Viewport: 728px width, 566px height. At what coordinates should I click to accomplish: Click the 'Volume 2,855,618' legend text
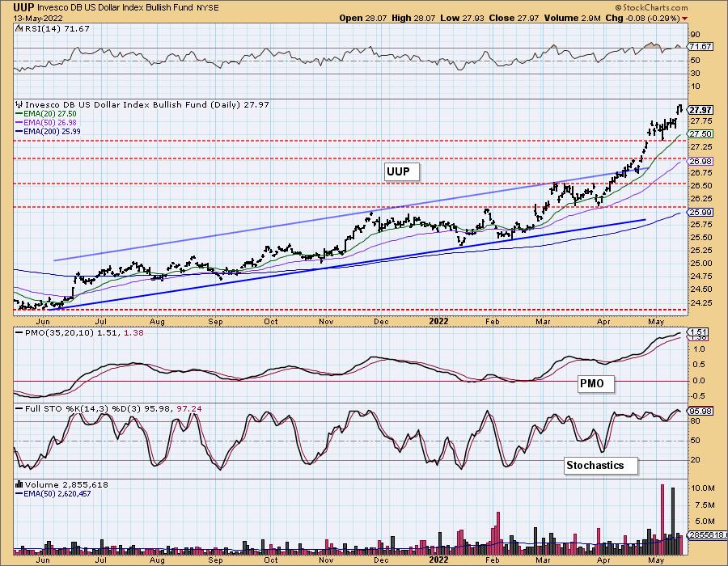pos(66,484)
